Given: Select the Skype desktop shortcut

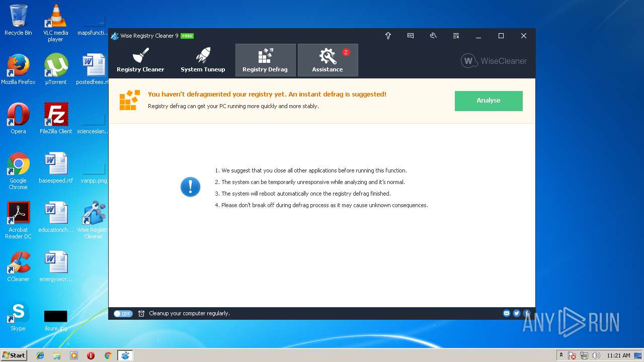Looking at the screenshot, I should (18, 316).
